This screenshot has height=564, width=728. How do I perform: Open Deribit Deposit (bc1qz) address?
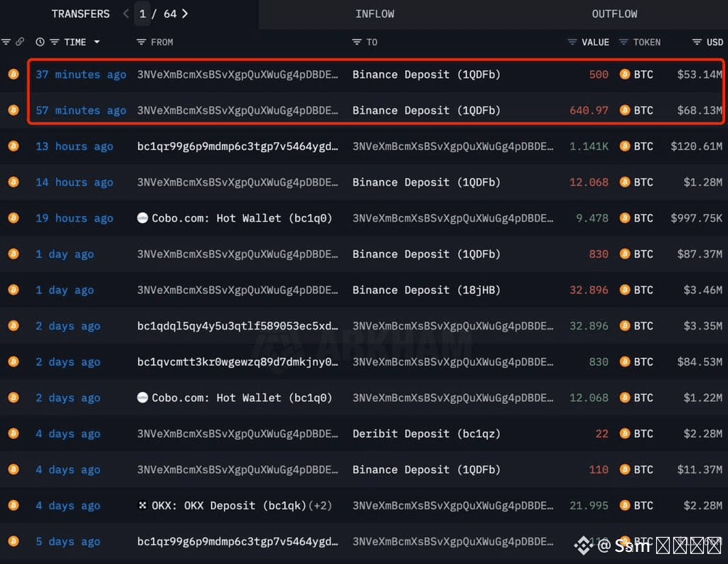coord(427,434)
